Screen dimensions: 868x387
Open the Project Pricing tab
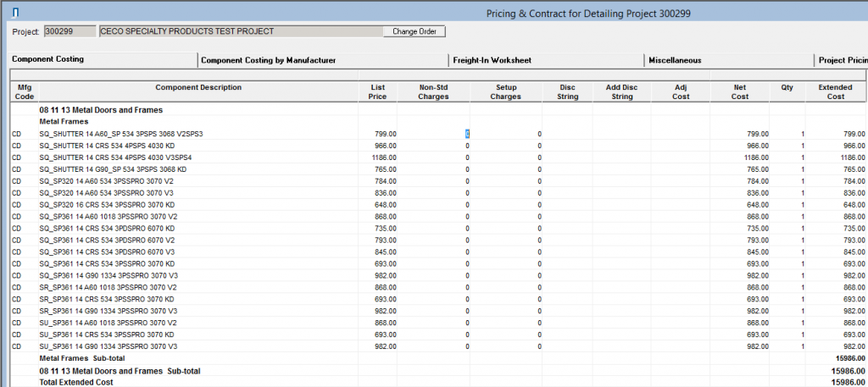pyautogui.click(x=841, y=60)
